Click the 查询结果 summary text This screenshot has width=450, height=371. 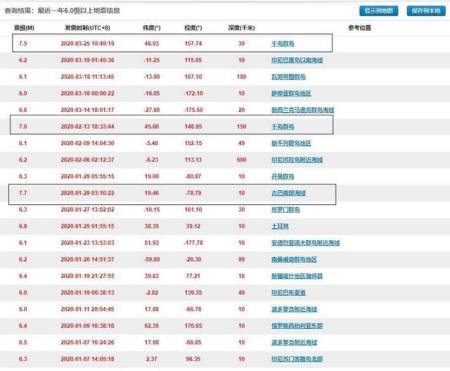(x=62, y=11)
